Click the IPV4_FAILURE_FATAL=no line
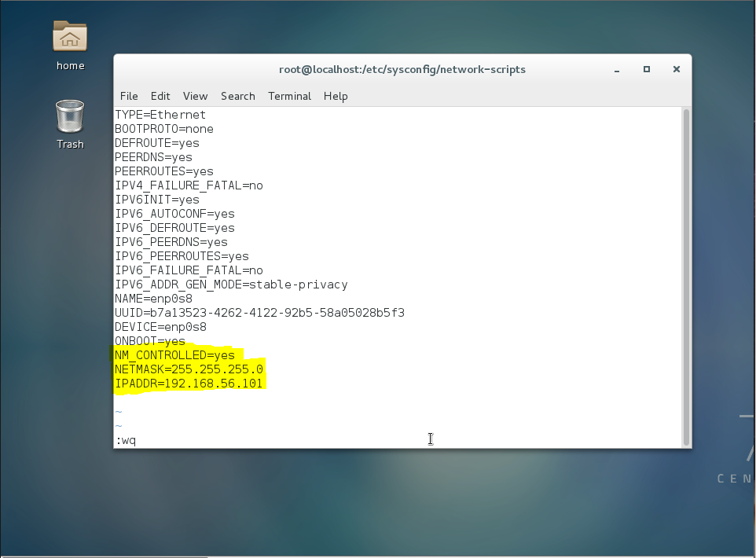 pyautogui.click(x=189, y=185)
